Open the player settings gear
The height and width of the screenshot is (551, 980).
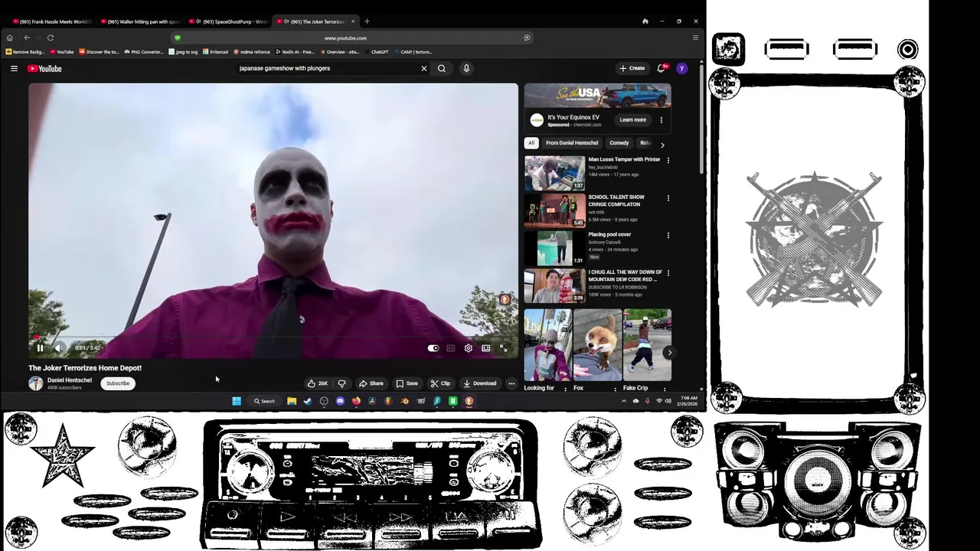click(469, 348)
